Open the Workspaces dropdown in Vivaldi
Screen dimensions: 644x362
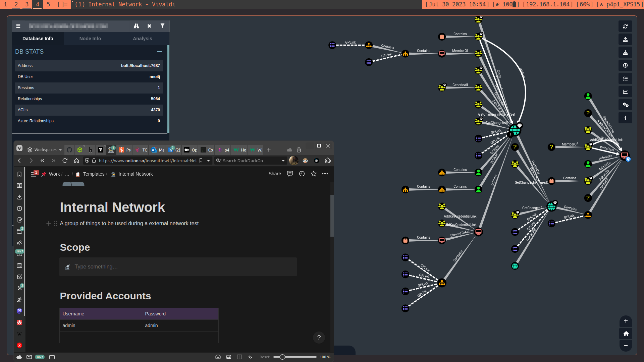45,150
